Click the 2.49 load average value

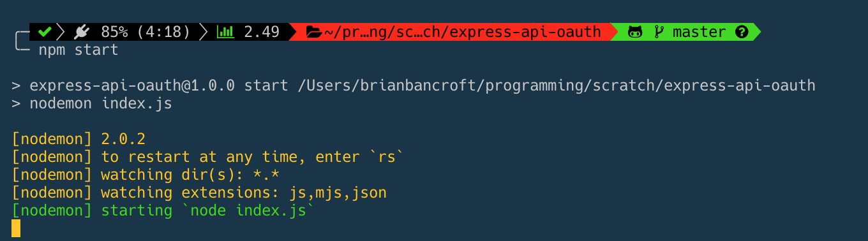[262, 31]
